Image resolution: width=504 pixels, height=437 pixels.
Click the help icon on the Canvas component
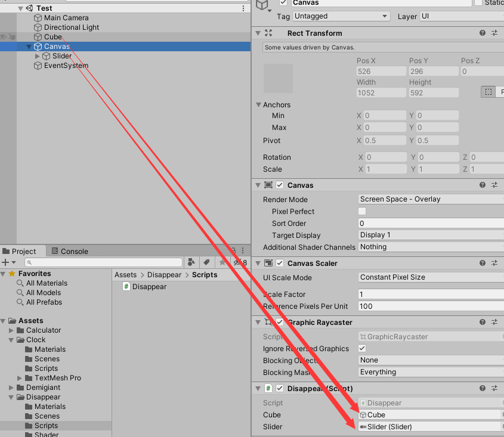(482, 185)
